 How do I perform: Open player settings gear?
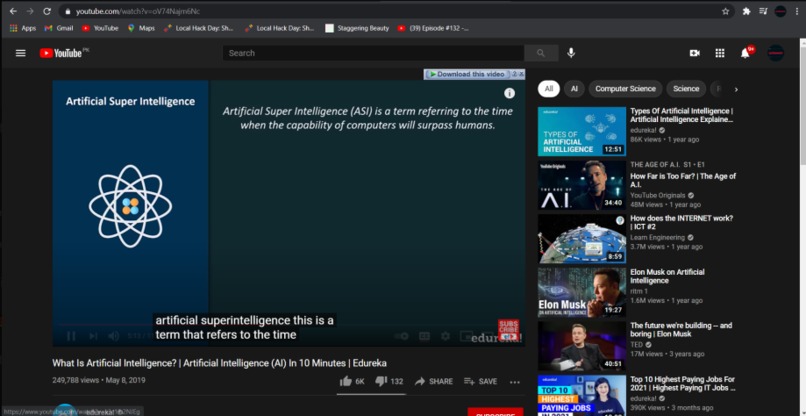(445, 336)
